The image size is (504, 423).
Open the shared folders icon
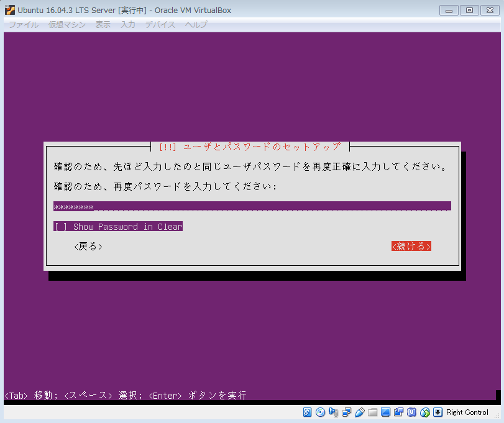pos(372,412)
